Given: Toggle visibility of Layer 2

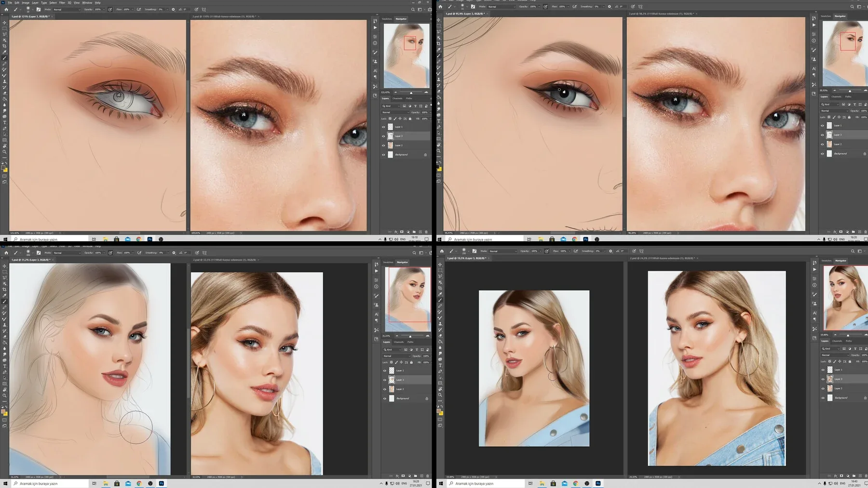Looking at the screenshot, I should pos(383,145).
